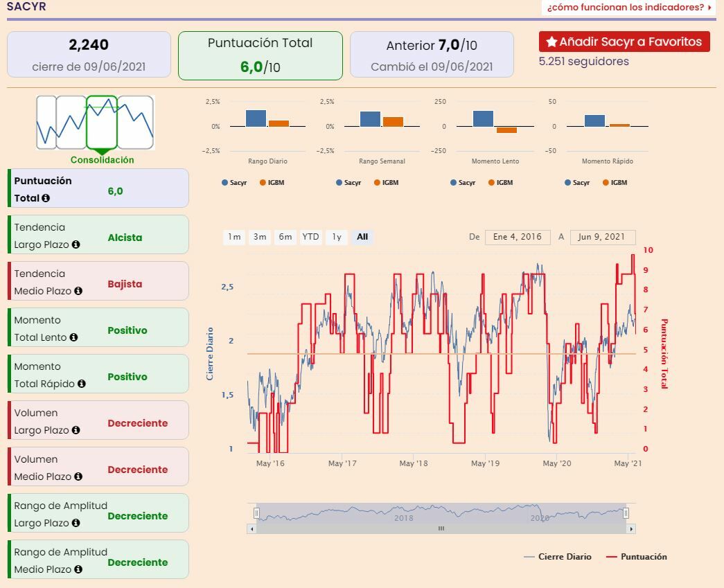724x588 pixels.
Task: Click the SACYR heading
Action: pos(26,6)
